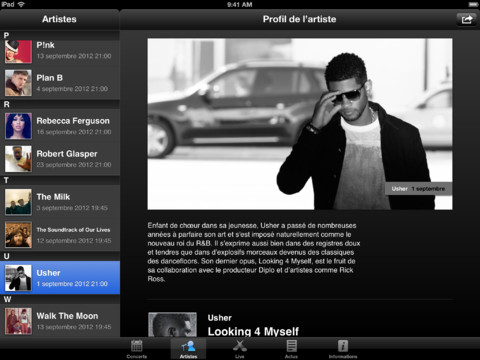Select the Artistes tab icon
This screenshot has height=360, width=480.
pyautogui.click(x=188, y=349)
